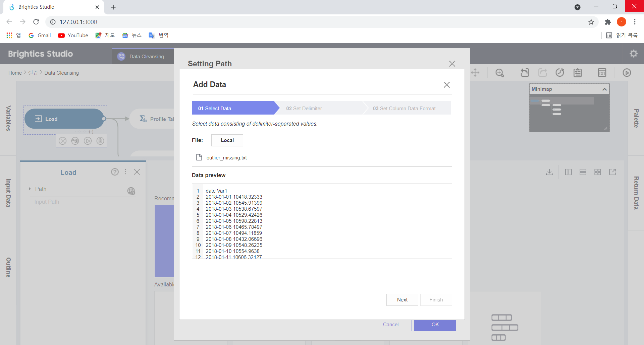Run the model with play icon
Viewport: 644px width, 345px height.
point(627,73)
